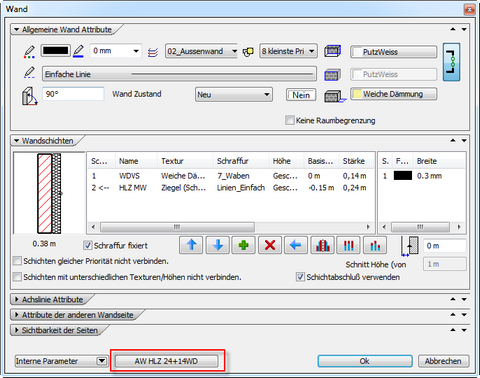Open the Wand Zustand Neu dropdown
480x378 pixels.
pos(234,95)
